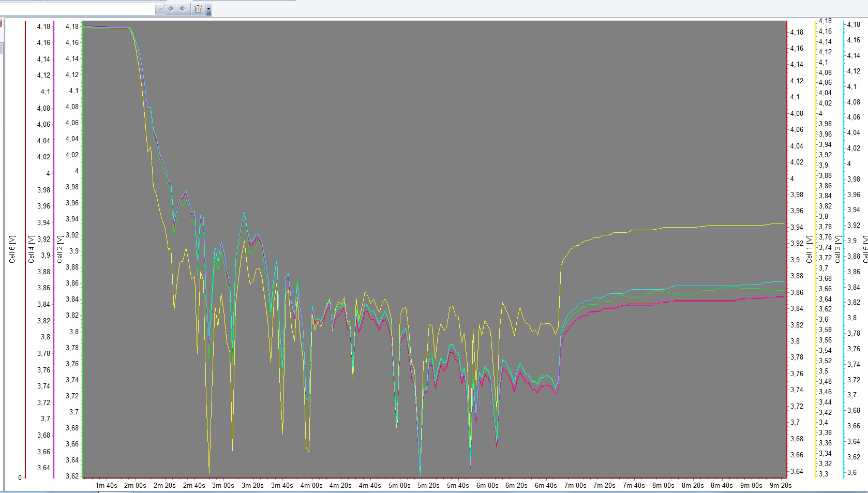Click the trash can delete icon
Viewport: 868px width, 493px height.
198,9
